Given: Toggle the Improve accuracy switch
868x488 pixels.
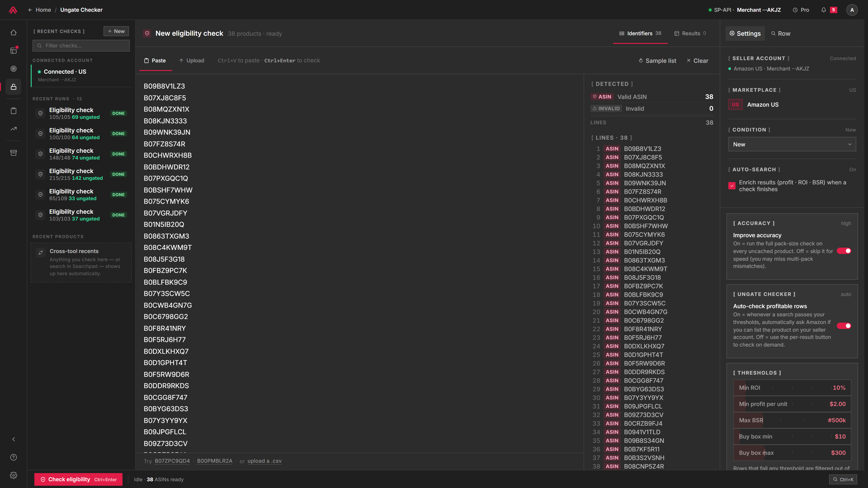Looking at the screenshot, I should (844, 251).
